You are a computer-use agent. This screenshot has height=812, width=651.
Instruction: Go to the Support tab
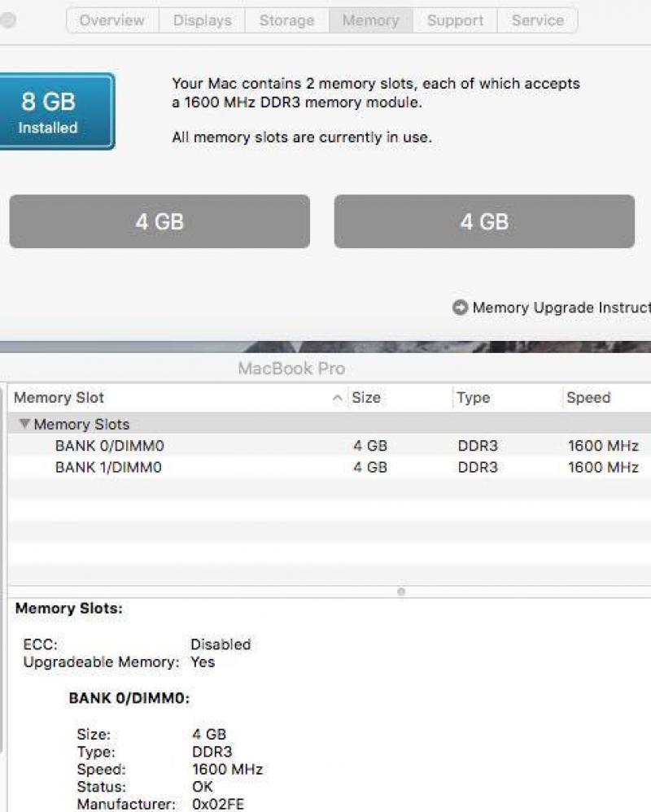tap(455, 20)
